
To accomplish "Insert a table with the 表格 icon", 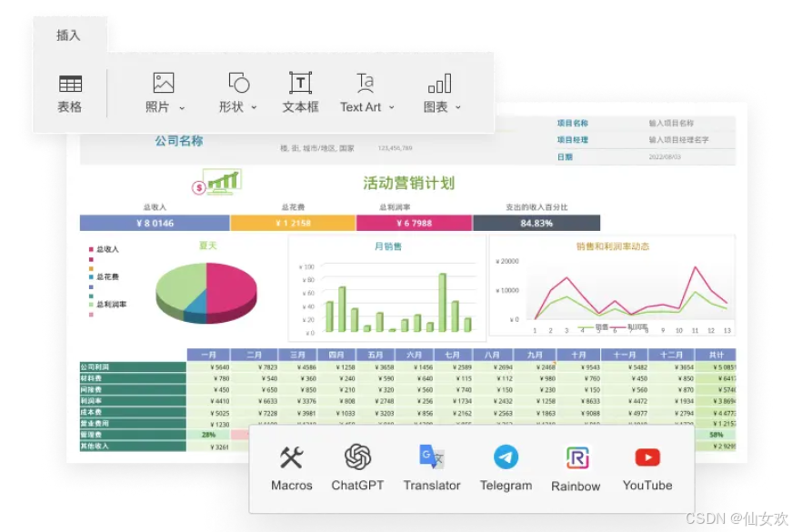I will (x=70, y=84).
